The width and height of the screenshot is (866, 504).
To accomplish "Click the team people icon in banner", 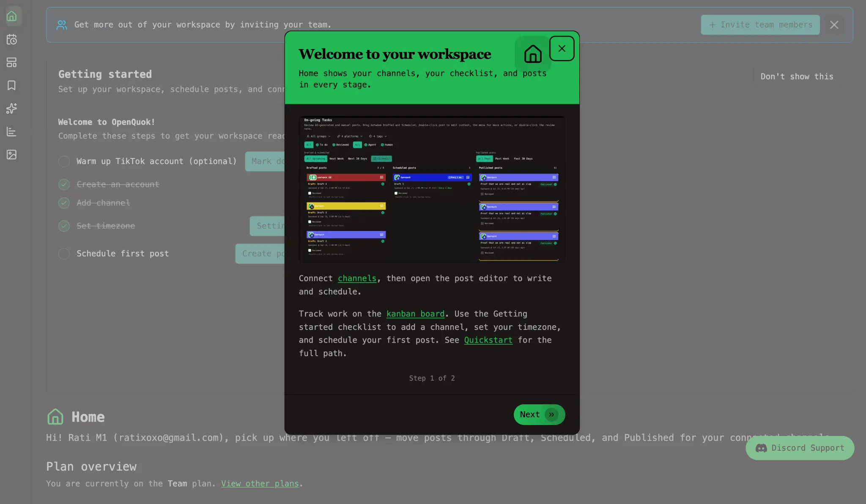I will click(x=62, y=25).
